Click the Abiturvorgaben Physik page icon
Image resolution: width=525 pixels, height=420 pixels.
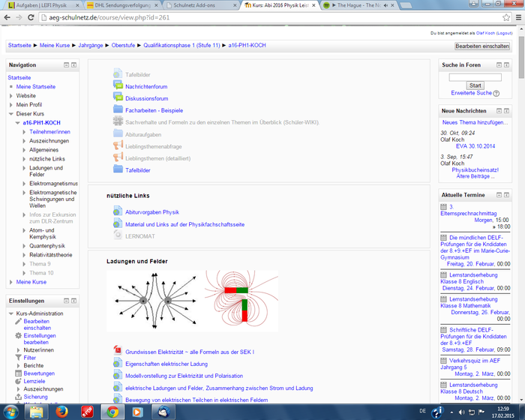click(118, 211)
